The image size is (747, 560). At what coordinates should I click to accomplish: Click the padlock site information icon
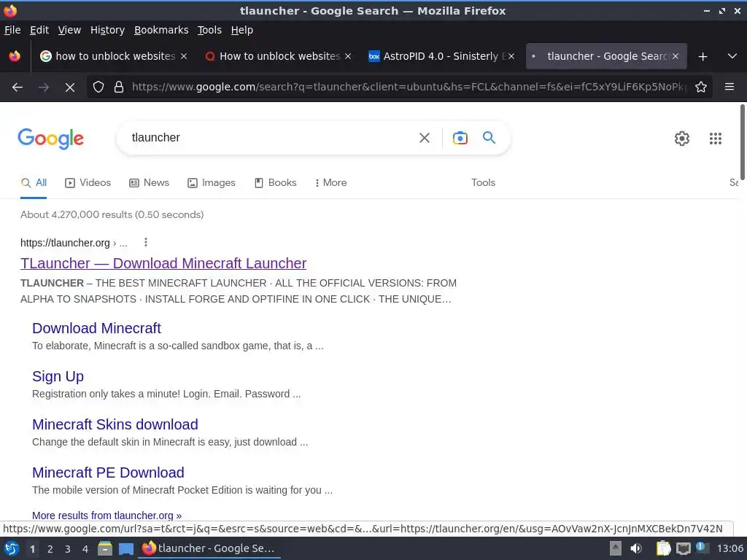[119, 87]
